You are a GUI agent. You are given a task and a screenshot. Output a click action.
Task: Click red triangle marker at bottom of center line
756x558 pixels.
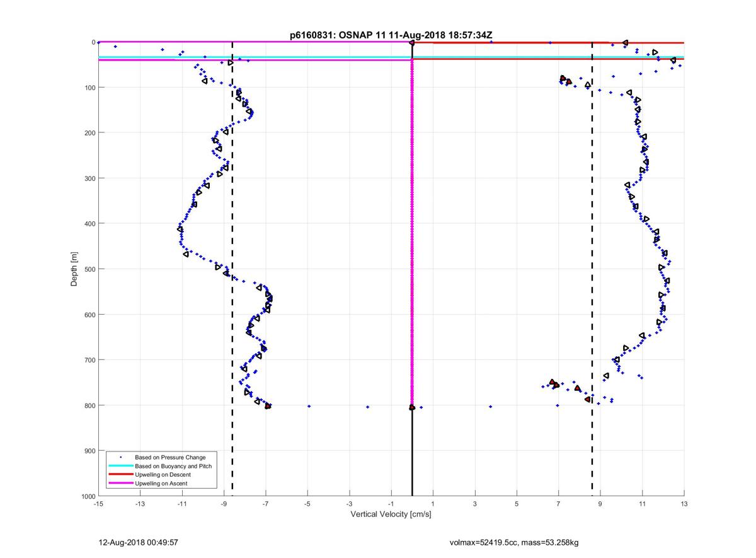[x=412, y=407]
